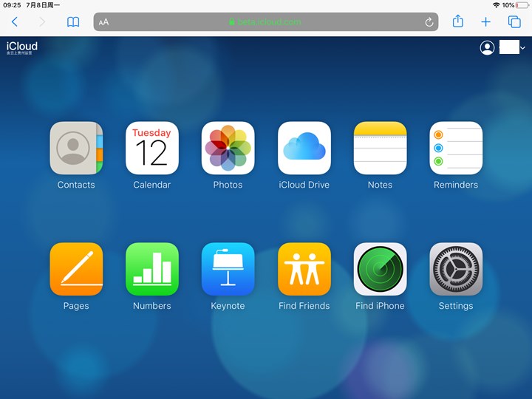Click the Notes label text

point(380,185)
